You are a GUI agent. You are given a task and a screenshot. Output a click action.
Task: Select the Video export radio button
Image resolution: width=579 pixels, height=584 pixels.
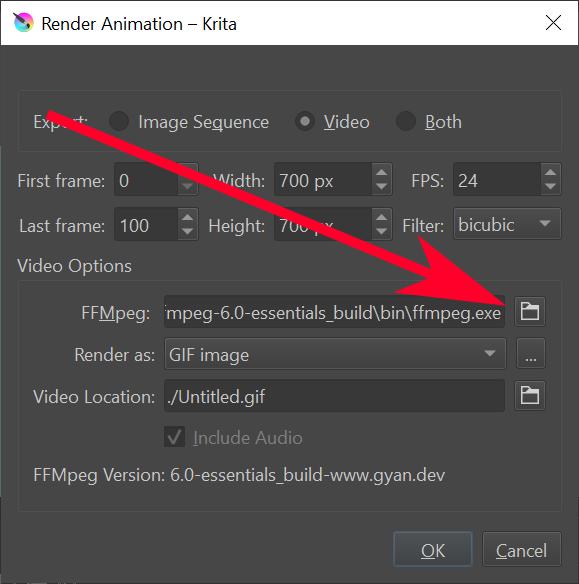(x=305, y=121)
